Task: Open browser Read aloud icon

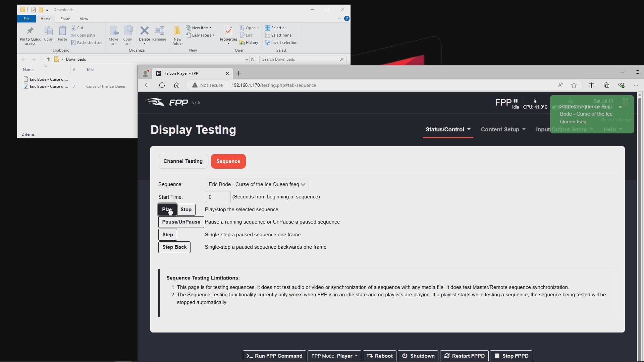Action: coord(560,85)
